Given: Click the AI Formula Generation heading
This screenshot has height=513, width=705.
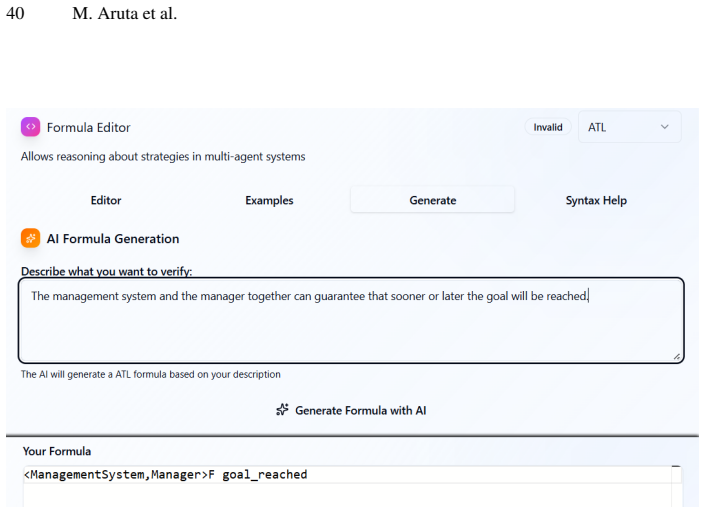Looking at the screenshot, I should [113, 239].
